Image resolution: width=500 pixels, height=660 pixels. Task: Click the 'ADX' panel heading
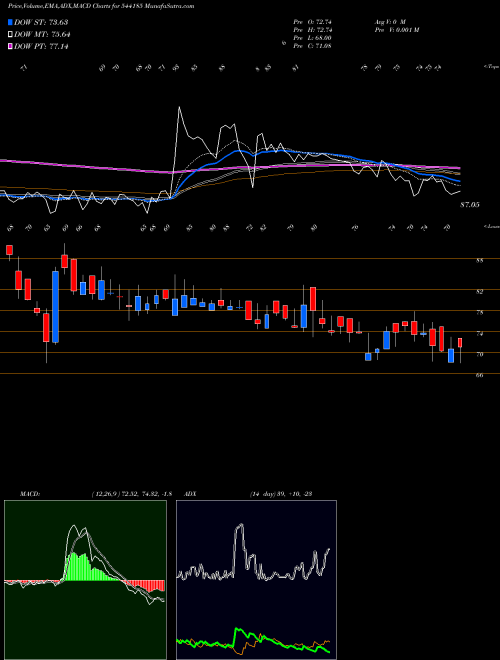pyautogui.click(x=189, y=494)
